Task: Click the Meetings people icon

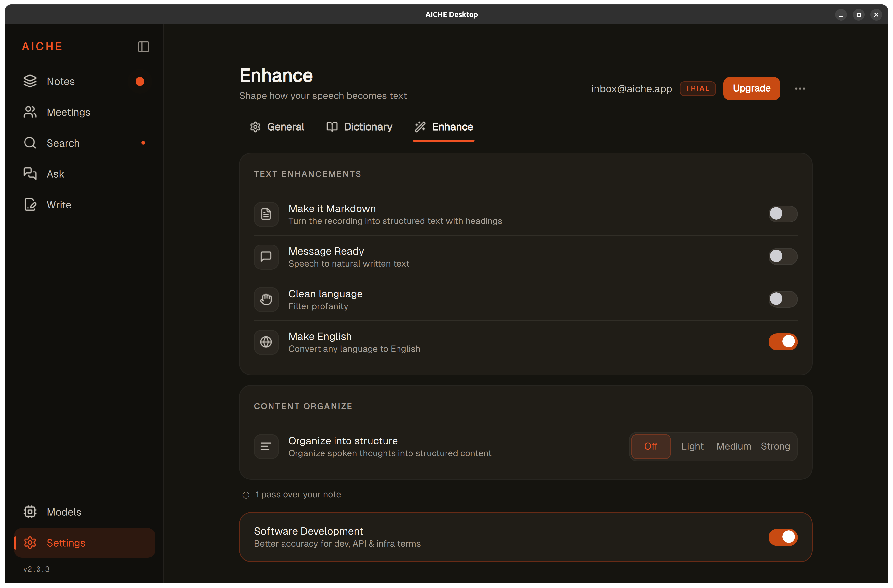Action: (x=30, y=112)
